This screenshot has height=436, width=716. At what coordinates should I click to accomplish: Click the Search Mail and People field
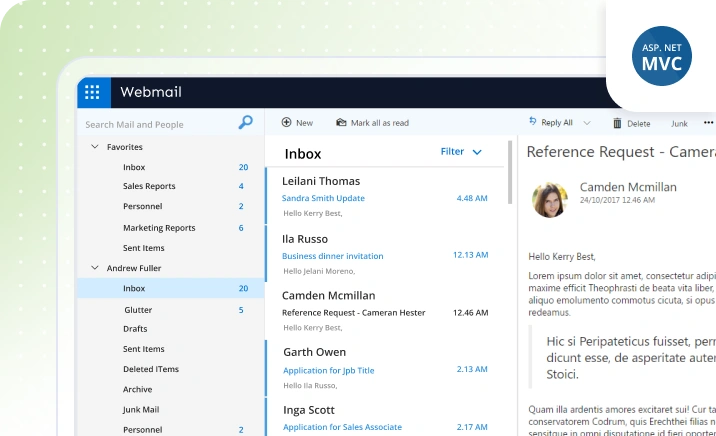coord(160,125)
